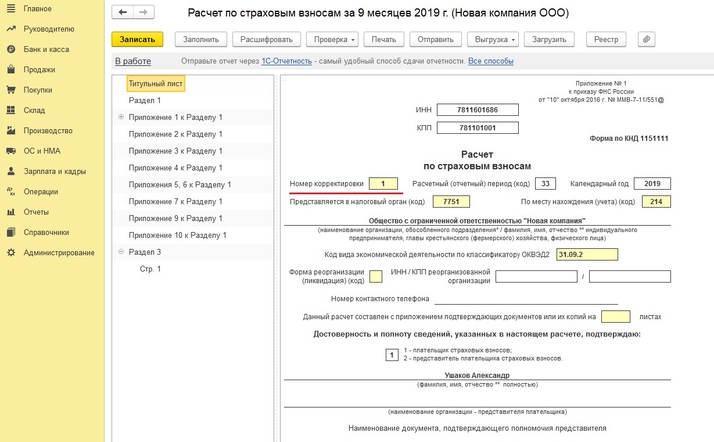This screenshot has width=714, height=442.
Task: Click the Операции icon in sidebar
Action: 11,192
